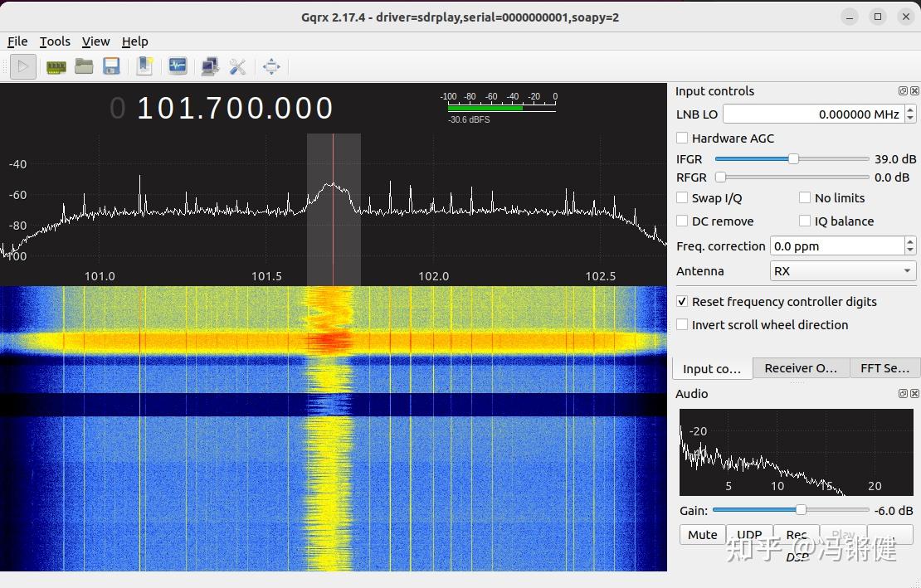Check the DC remove option
Screen dimensions: 921x588
click(682, 221)
